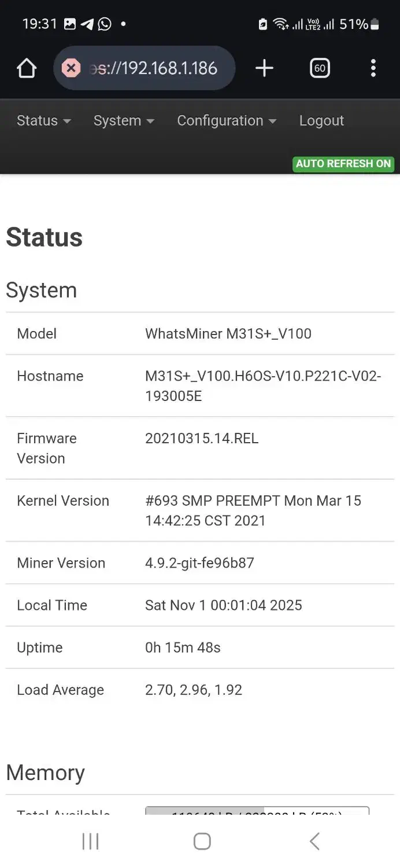Screen dimensions: 400x868
Task: Tap the Android recent apps button
Action: pos(90,841)
